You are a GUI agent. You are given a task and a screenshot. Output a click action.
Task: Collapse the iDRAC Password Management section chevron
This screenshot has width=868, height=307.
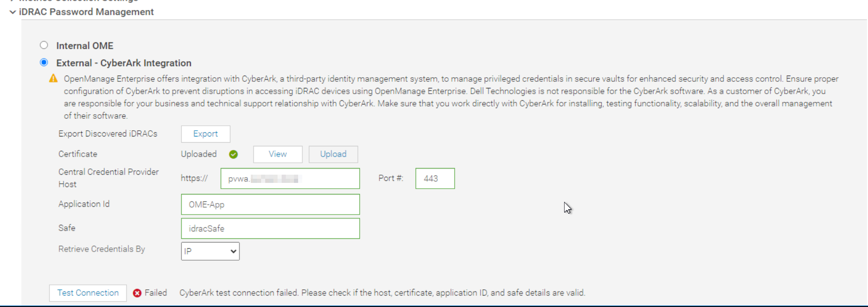click(x=13, y=12)
